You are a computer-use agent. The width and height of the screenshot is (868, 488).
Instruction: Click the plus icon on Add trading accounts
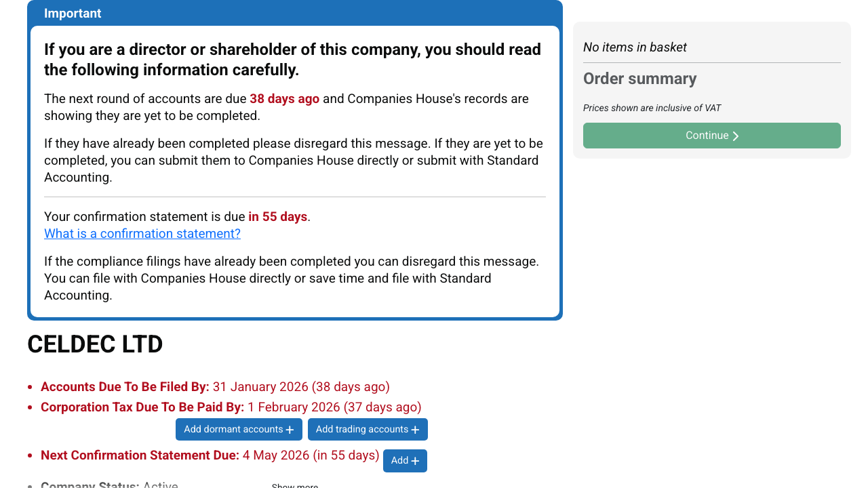coord(415,430)
